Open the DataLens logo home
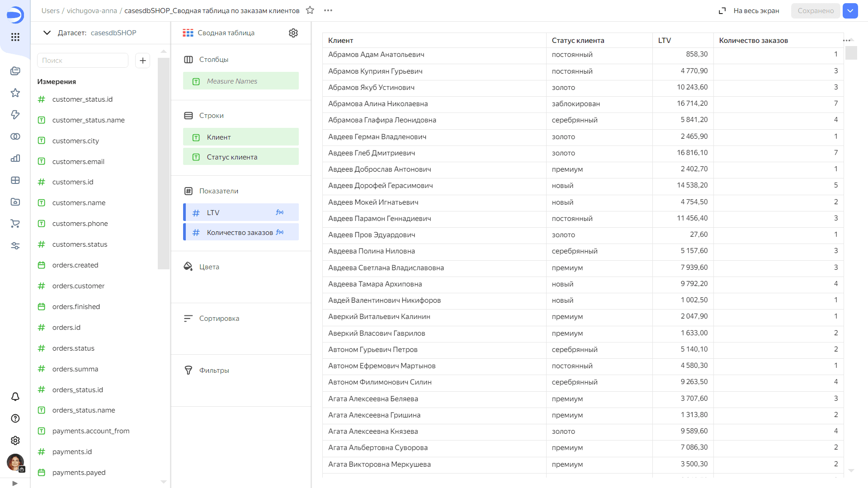Viewport: 868px width, 488px height. click(x=15, y=14)
